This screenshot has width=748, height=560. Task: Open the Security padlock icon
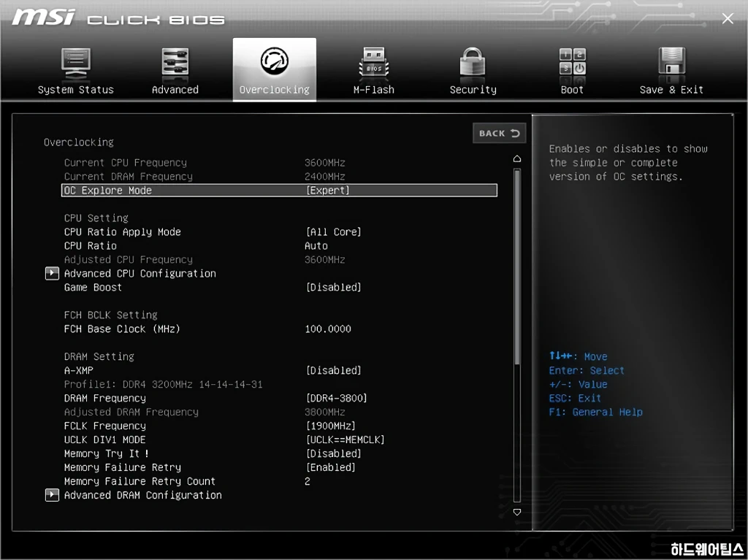[x=473, y=61]
